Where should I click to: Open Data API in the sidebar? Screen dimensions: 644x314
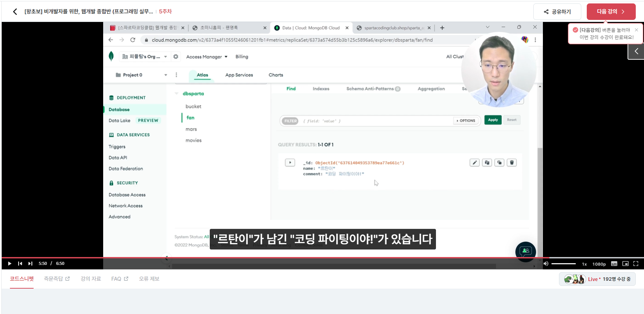pos(118,158)
